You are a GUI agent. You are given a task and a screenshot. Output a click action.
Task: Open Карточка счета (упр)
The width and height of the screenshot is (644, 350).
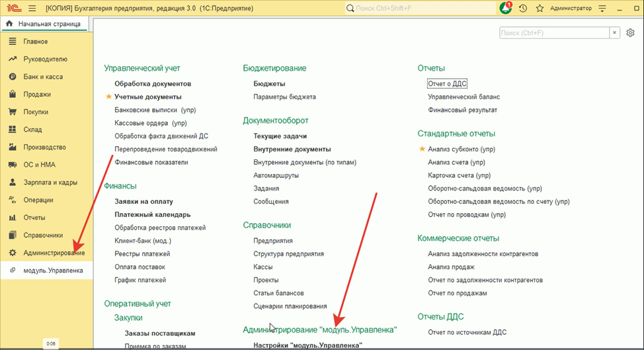459,175
